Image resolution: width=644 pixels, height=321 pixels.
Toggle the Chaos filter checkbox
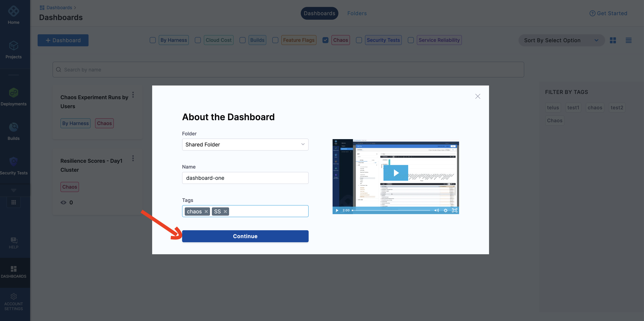pos(325,40)
